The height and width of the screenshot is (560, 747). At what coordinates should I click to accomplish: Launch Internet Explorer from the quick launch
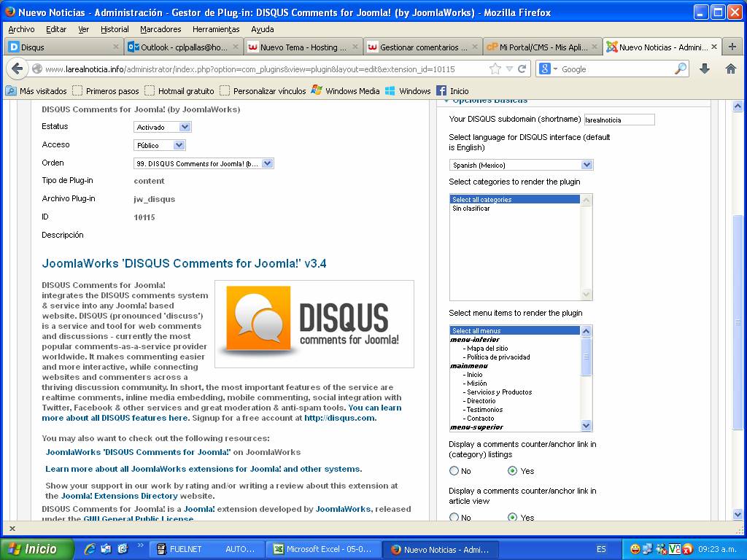[89, 549]
